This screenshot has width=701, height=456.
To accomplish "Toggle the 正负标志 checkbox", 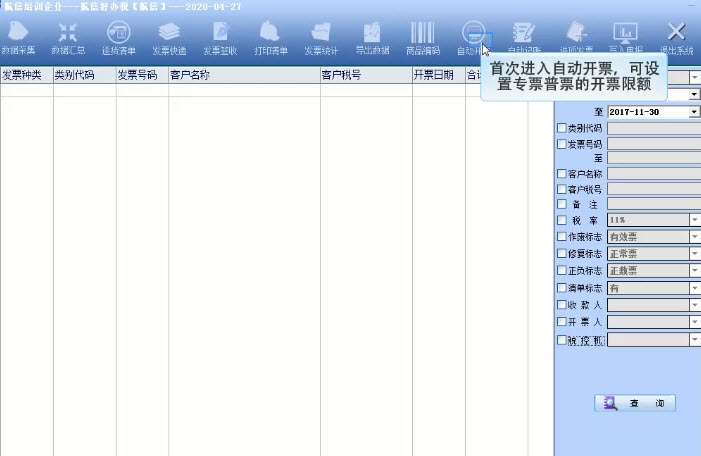I will pyautogui.click(x=562, y=270).
